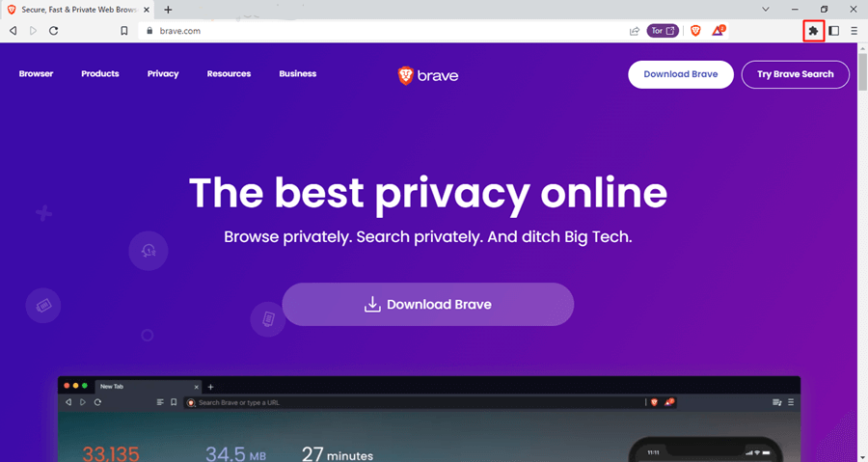
Task: Click the share page icon
Action: (635, 31)
